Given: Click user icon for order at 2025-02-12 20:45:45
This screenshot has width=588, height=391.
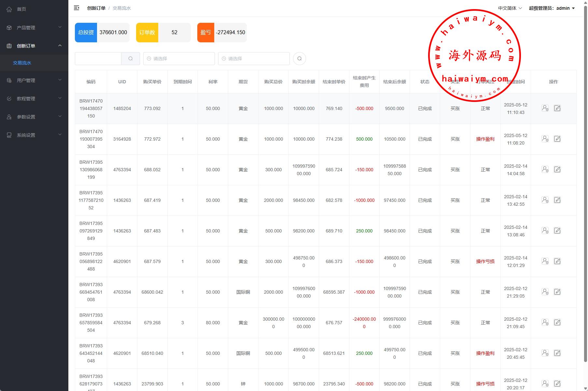Looking at the screenshot, I should tap(545, 353).
